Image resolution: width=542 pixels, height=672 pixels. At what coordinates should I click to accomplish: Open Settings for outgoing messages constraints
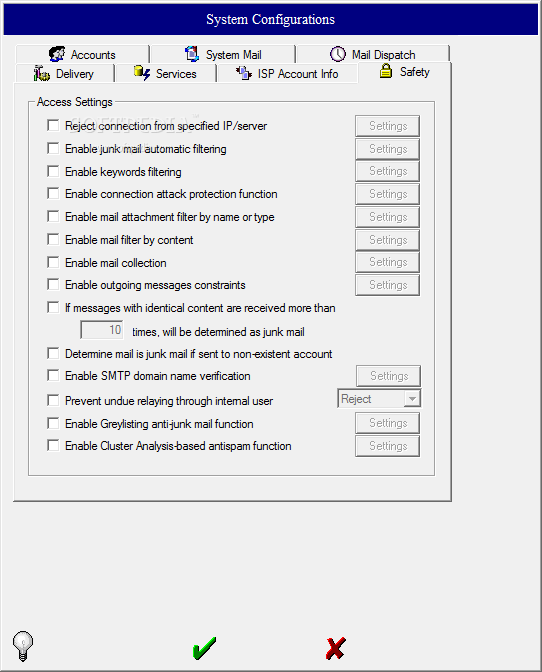(x=388, y=285)
